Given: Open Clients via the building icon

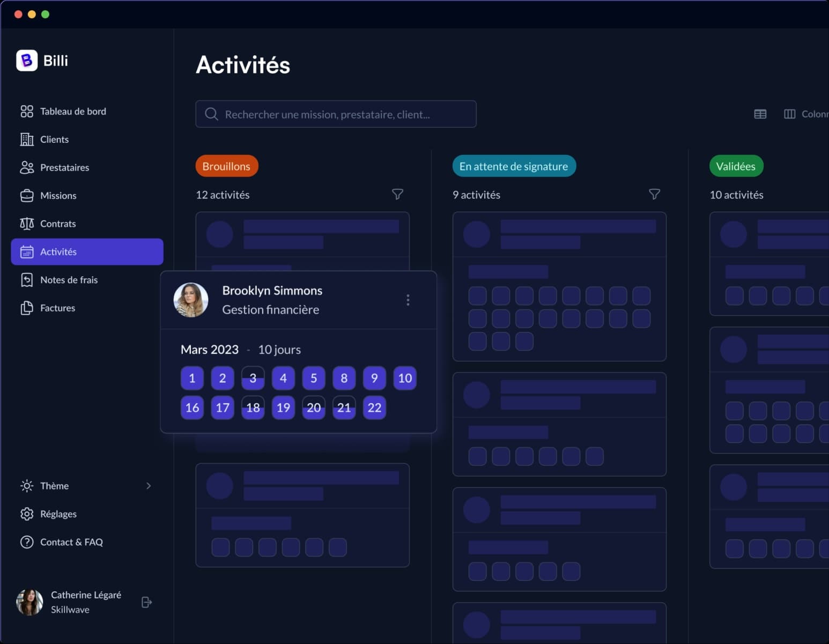Looking at the screenshot, I should click(x=27, y=139).
